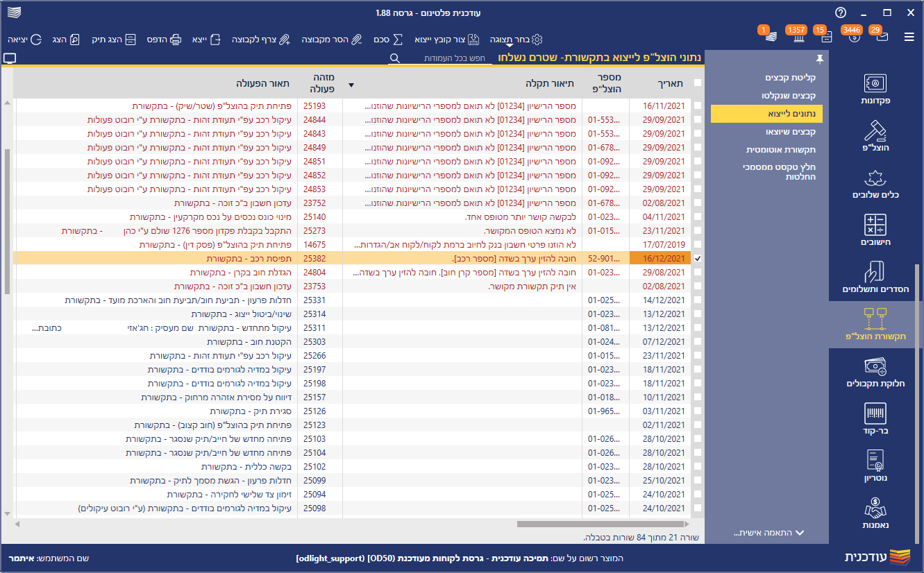Viewport: 924px width, 573px height.
Task: Expand the התאמה אישית section
Action: [x=768, y=533]
